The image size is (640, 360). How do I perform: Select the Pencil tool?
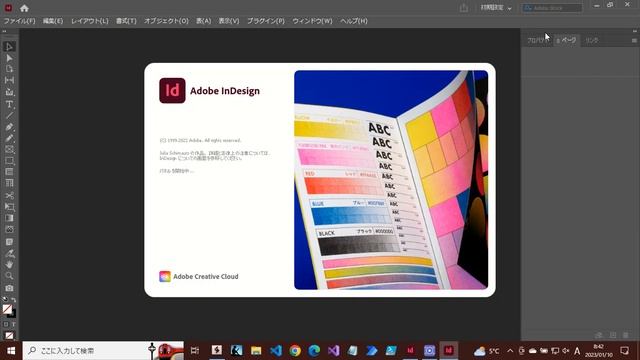click(x=9, y=138)
